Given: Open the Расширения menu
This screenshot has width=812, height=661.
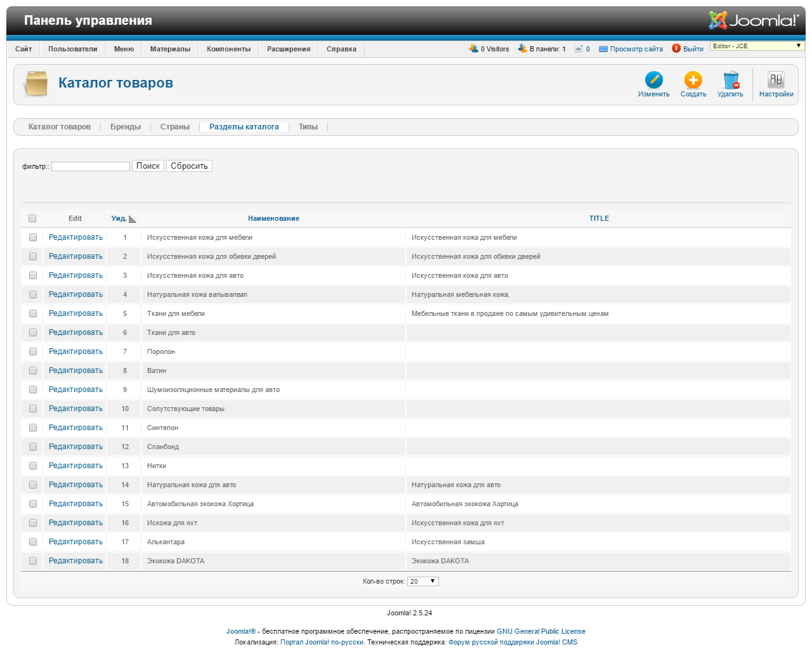Looking at the screenshot, I should 289,49.
